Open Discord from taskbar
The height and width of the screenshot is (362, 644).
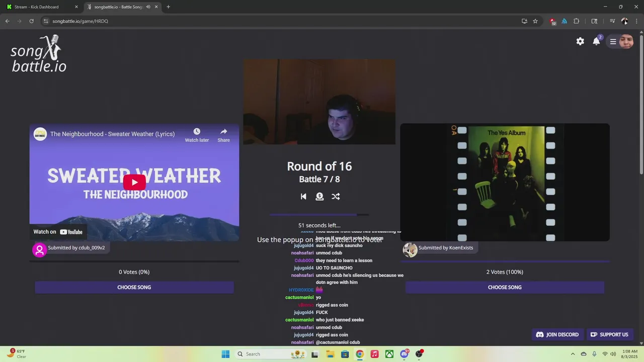[x=404, y=354]
